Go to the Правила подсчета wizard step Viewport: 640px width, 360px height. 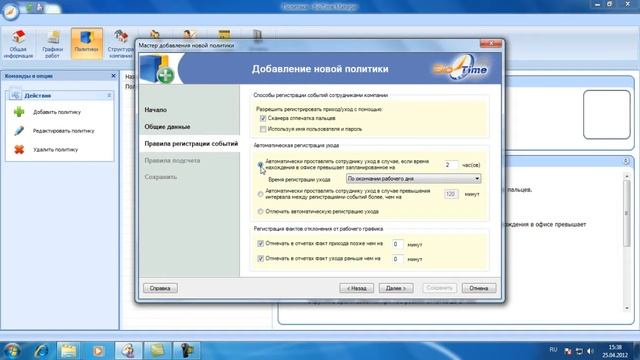[172, 160]
